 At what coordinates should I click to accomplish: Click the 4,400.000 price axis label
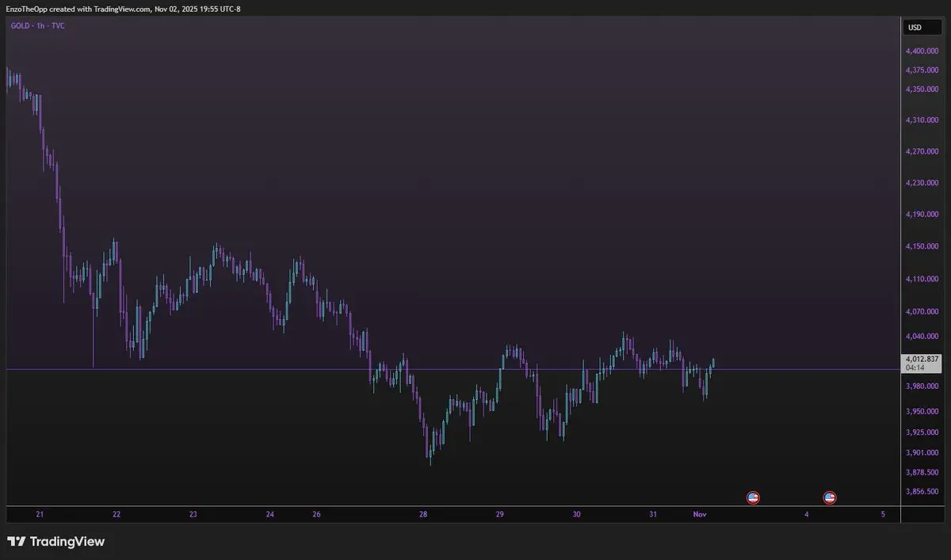click(921, 51)
